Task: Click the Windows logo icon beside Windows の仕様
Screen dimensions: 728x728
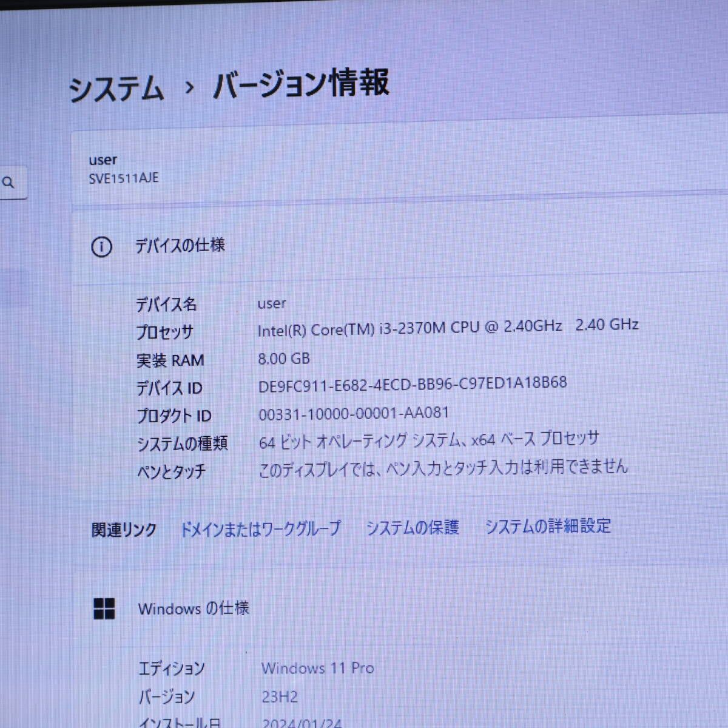Action: [x=104, y=610]
